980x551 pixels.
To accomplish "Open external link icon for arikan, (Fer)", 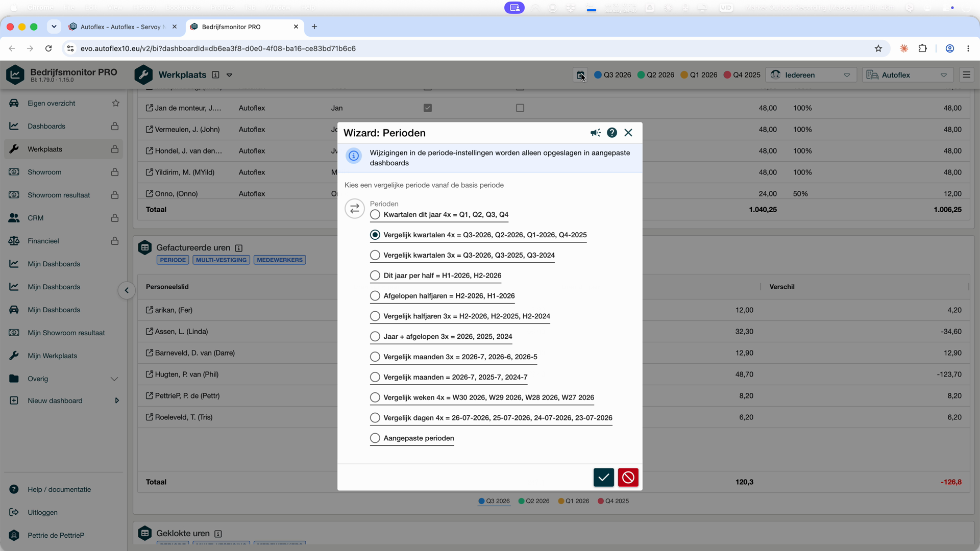I will [x=150, y=310].
